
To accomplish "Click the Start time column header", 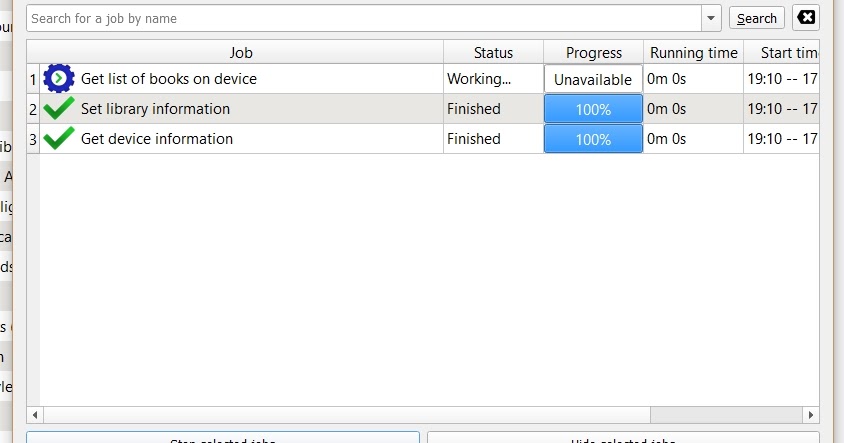I will click(782, 52).
